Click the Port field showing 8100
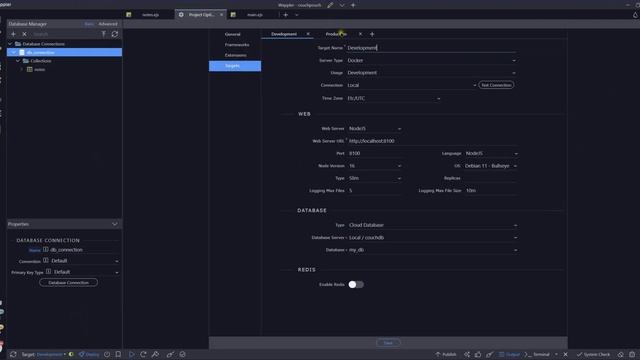This screenshot has width=640, height=360. pyautogui.click(x=375, y=153)
